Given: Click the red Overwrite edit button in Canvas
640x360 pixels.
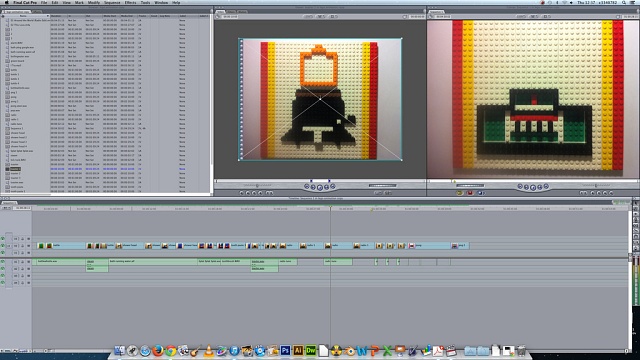Looking at the screenshot, I should 469,193.
